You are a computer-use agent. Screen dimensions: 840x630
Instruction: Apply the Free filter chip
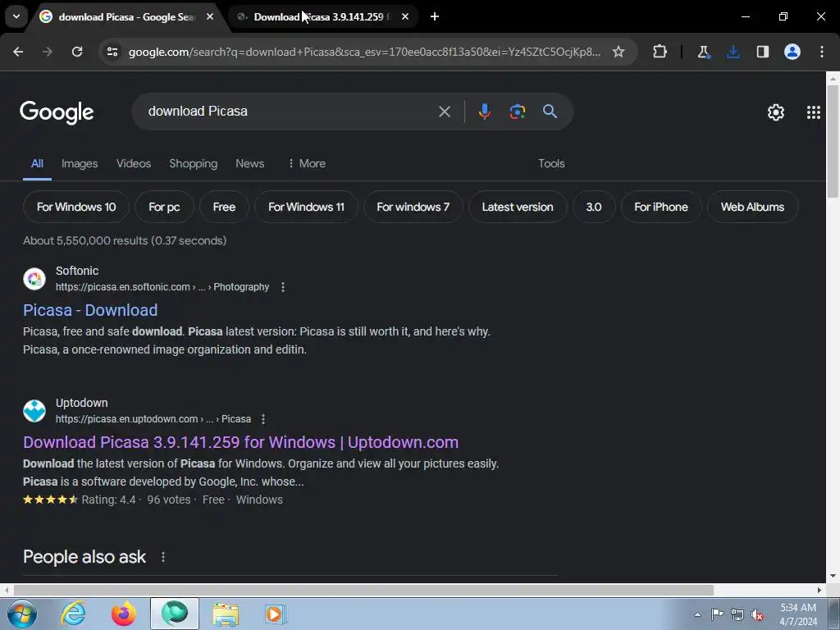[x=224, y=207]
